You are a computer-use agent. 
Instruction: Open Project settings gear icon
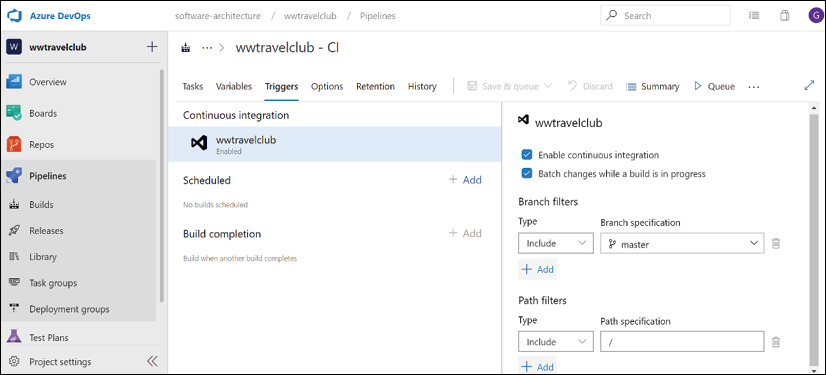(14, 362)
